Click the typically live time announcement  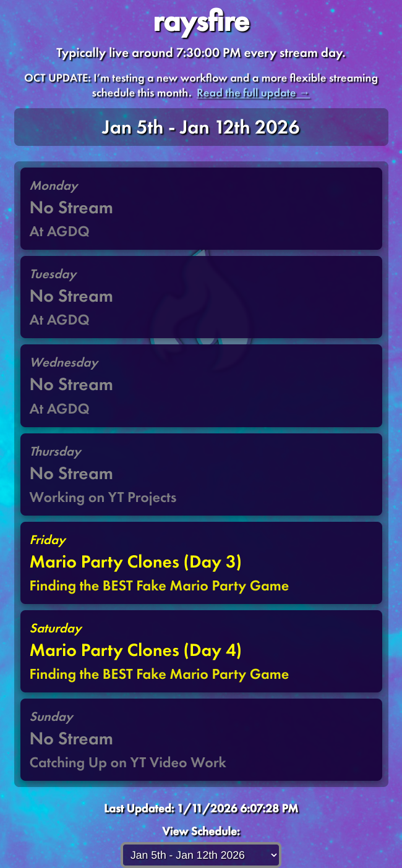pyautogui.click(x=201, y=53)
